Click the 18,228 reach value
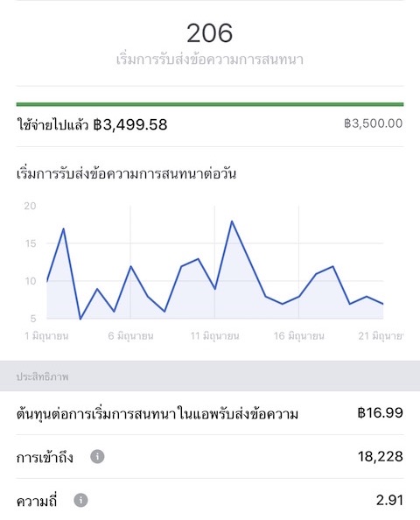420x520 pixels. 381,457
